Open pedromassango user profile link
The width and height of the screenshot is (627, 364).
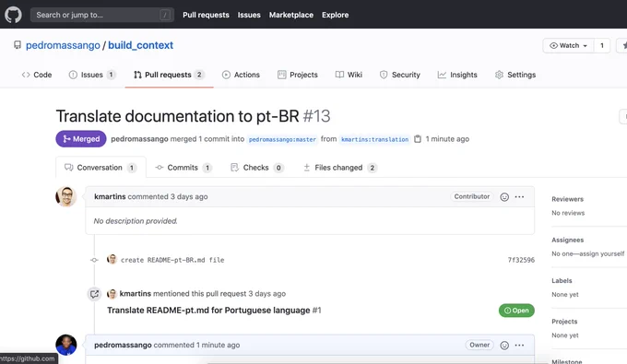(63, 45)
